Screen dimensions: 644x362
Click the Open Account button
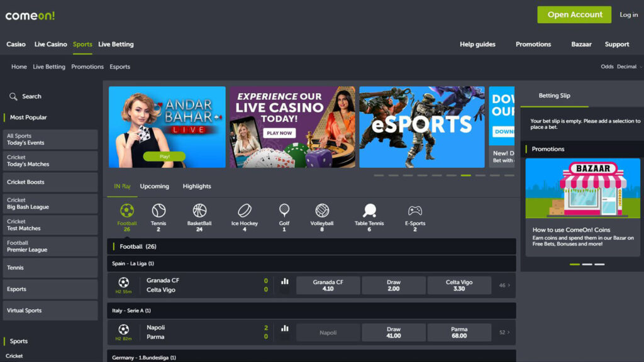pos(574,15)
